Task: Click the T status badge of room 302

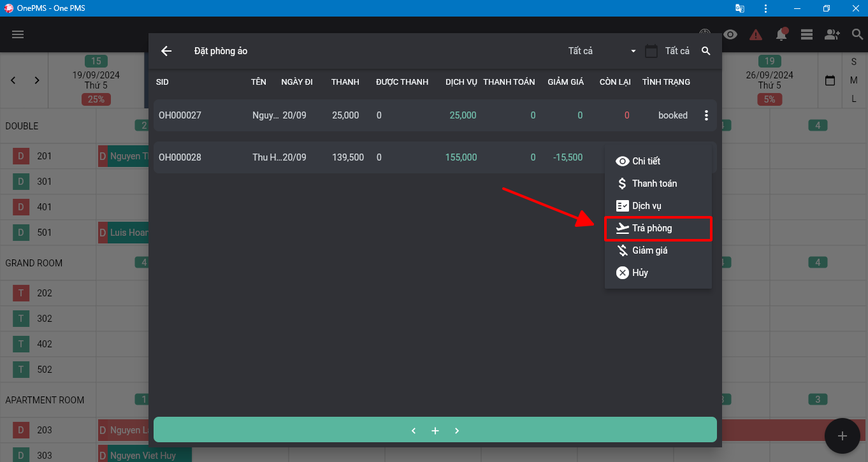Action: (21, 319)
